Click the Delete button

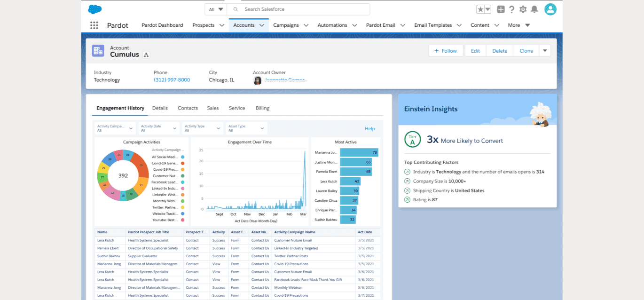click(x=500, y=51)
